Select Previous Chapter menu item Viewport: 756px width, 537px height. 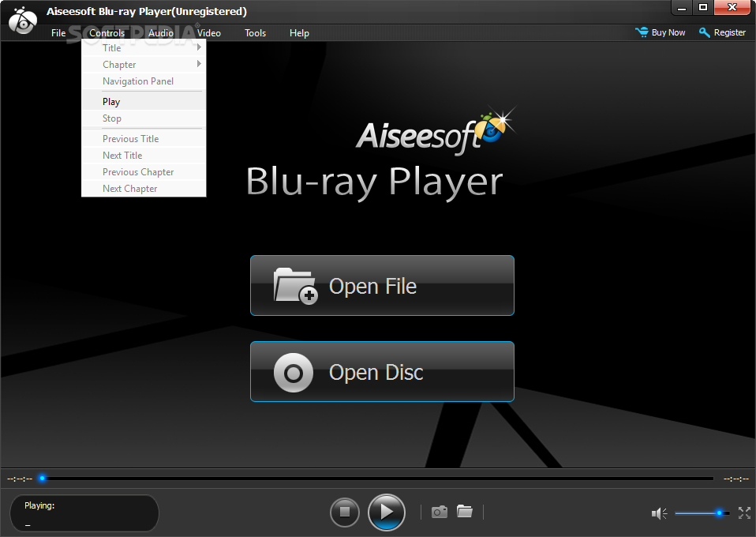[144, 172]
